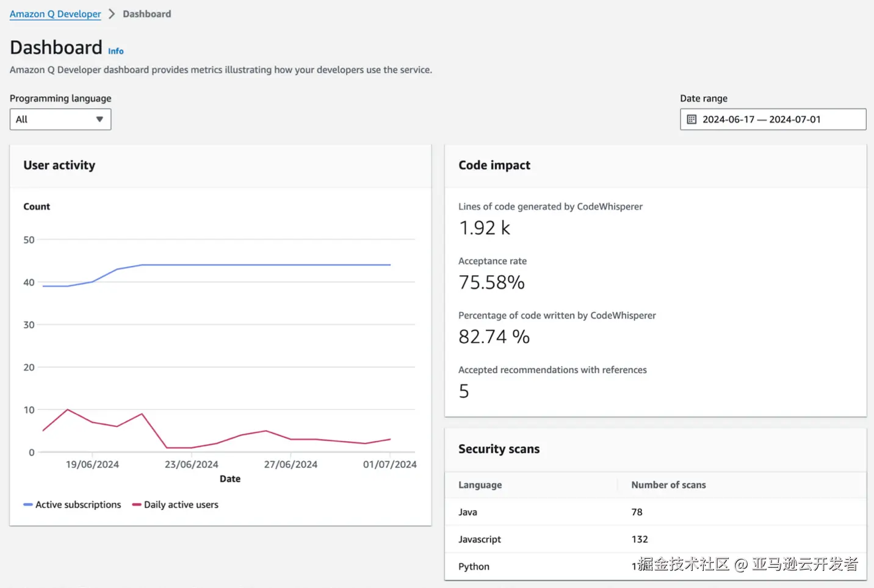Toggle Daily active users legend label
Image resolution: width=874 pixels, height=588 pixels.
tap(181, 504)
